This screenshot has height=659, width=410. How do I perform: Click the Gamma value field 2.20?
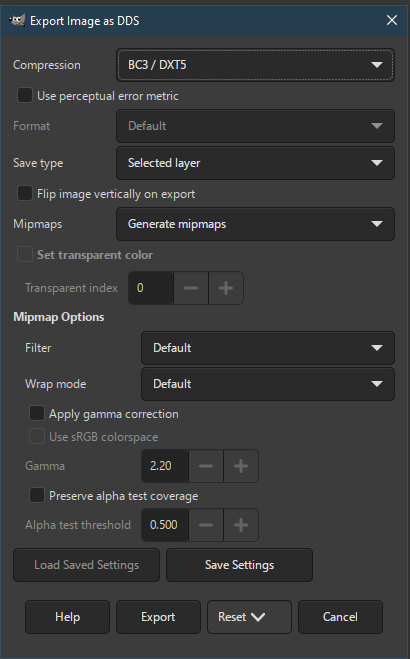165,466
